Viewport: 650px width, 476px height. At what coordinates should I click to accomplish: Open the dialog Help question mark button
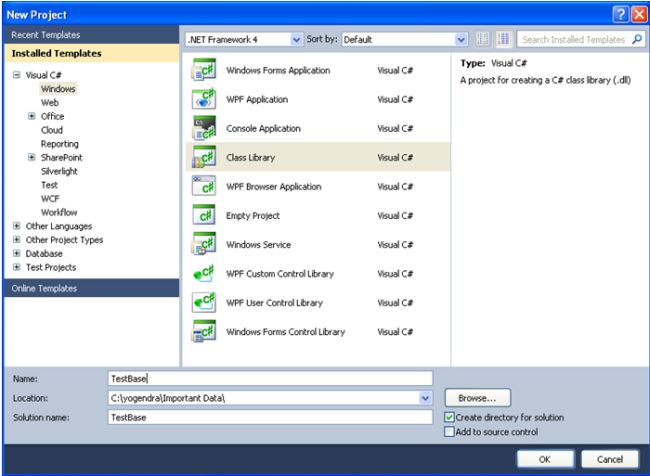[x=620, y=15]
